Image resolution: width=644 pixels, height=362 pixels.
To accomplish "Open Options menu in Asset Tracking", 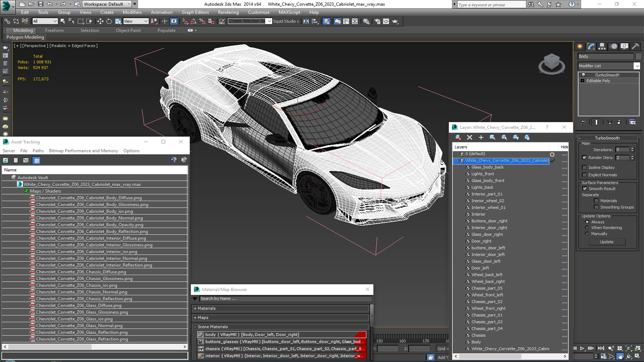I will tap(131, 150).
